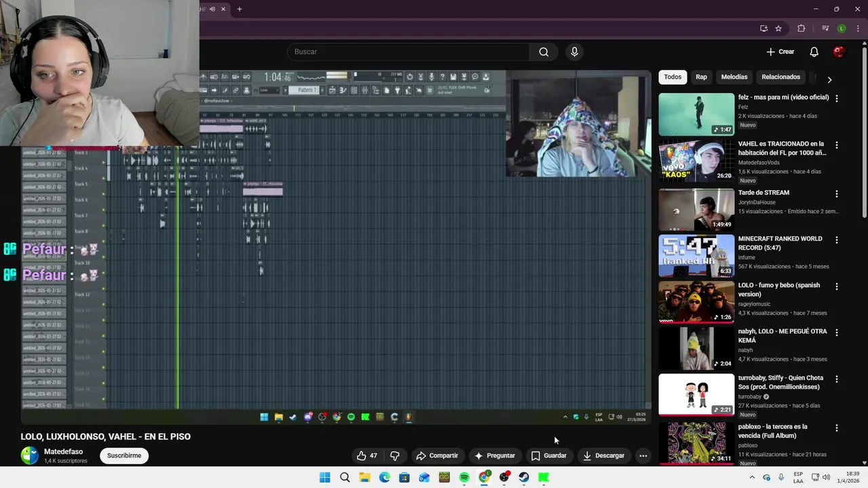Mute the tab using its speaker icon
Viewport: 868px width, 488px height.
point(212,9)
